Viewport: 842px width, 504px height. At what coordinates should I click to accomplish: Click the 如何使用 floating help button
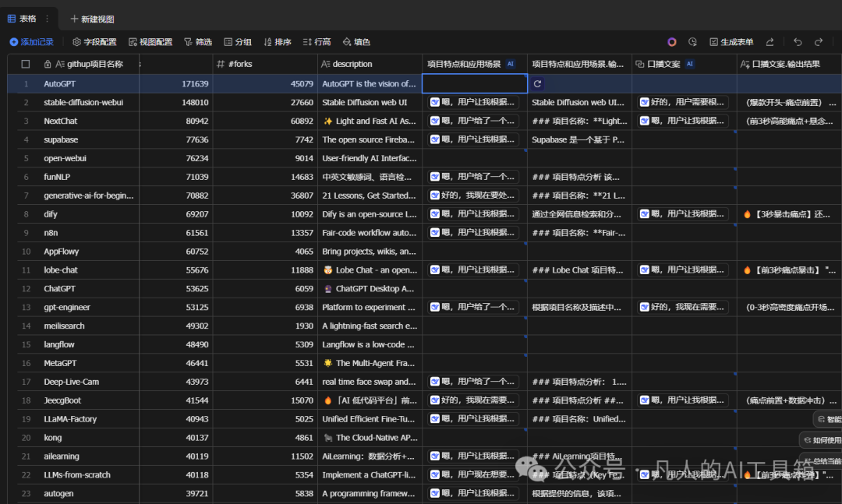pos(822,440)
